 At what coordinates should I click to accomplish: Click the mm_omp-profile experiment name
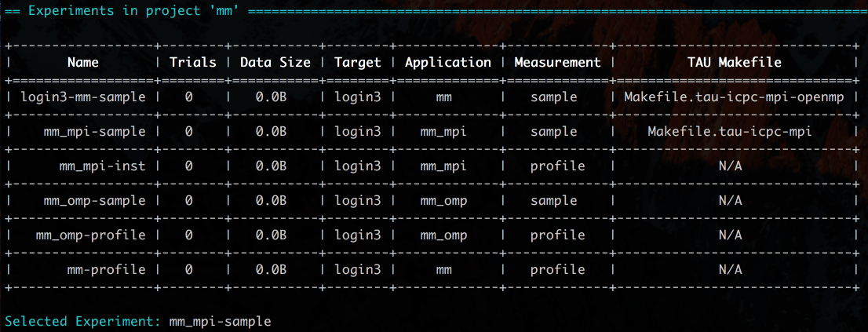point(91,235)
